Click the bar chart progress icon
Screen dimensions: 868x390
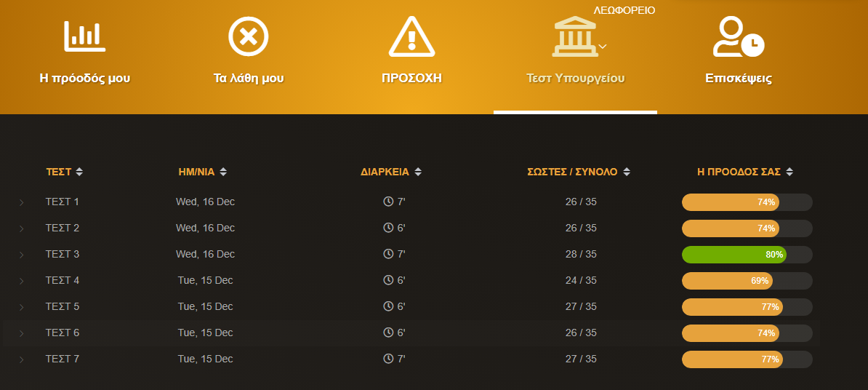84,36
